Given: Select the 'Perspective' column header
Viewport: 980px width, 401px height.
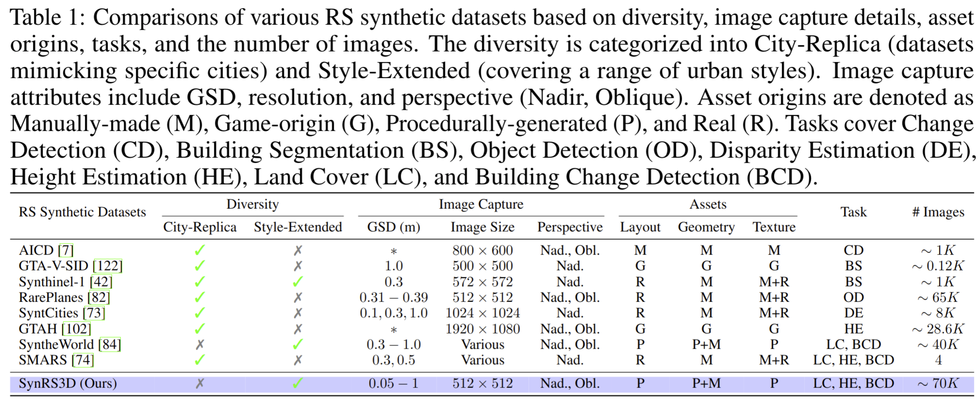Looking at the screenshot, I should 570,227.
